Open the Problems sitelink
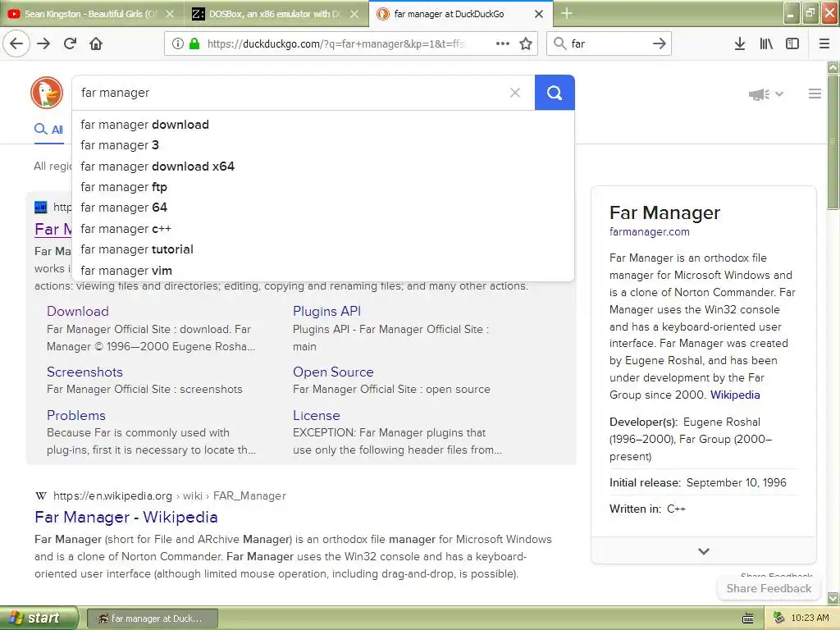Viewport: 840px width, 630px height. [76, 415]
